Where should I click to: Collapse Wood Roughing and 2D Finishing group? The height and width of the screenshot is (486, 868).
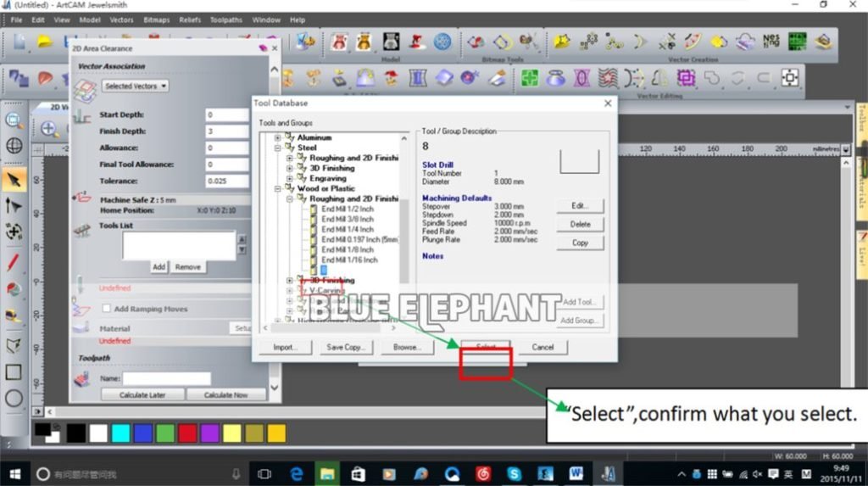coord(289,199)
